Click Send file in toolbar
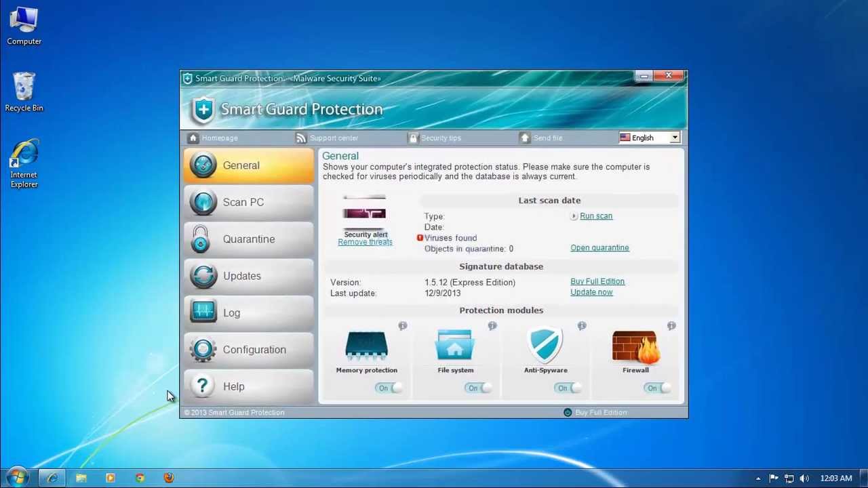The height and width of the screenshot is (488, 868). tap(541, 138)
